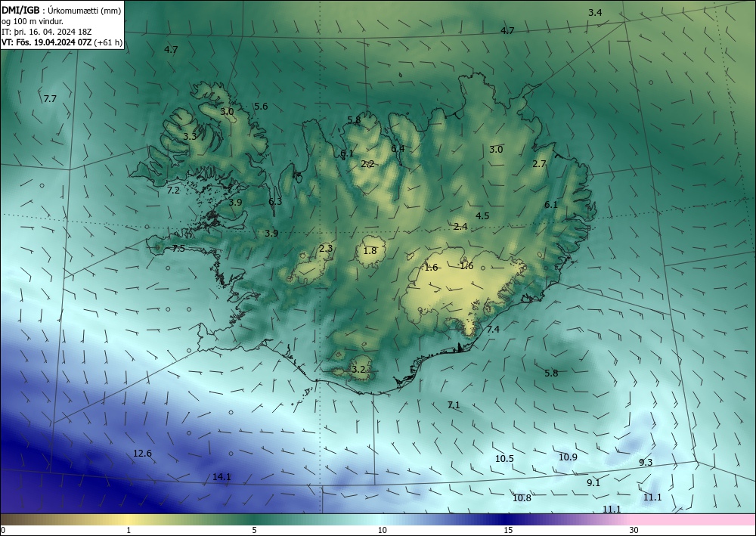Click the yellow color scale band above 1

tap(129, 519)
